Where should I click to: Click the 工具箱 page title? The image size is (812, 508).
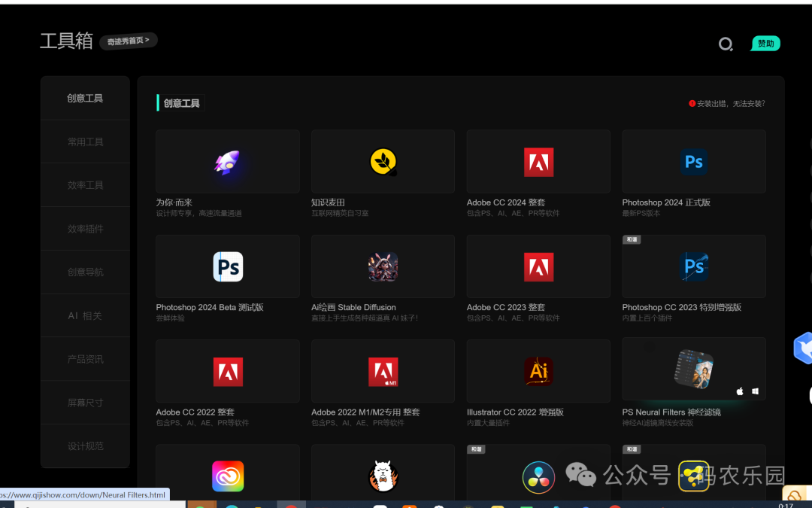tap(66, 41)
